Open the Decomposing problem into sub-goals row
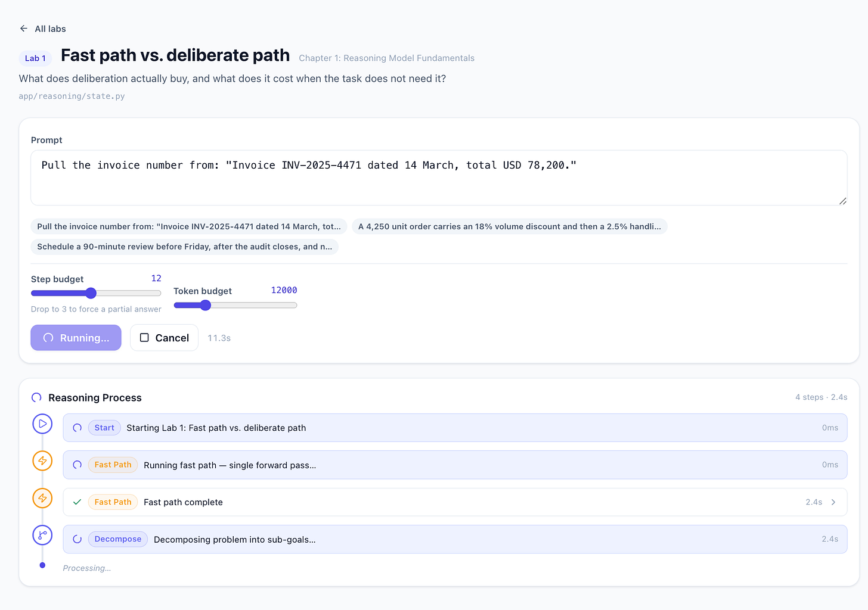 (455, 539)
